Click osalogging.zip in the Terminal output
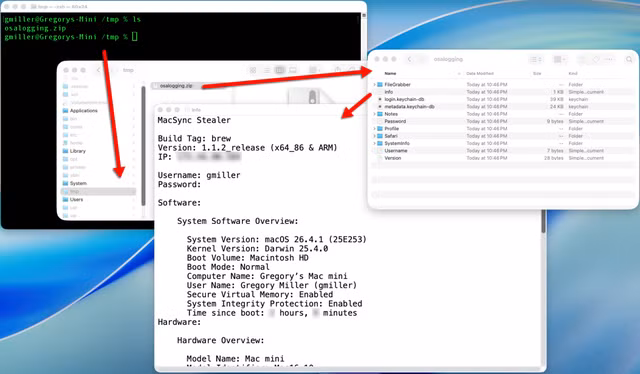 (35, 28)
